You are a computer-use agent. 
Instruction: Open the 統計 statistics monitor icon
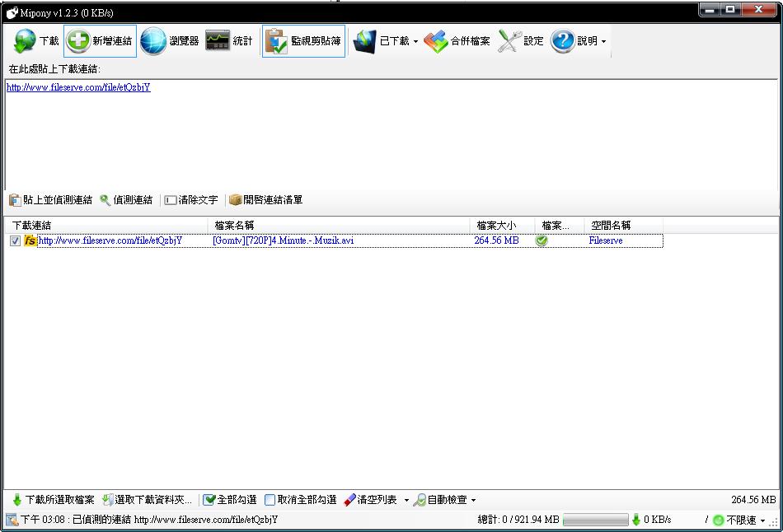(218, 41)
